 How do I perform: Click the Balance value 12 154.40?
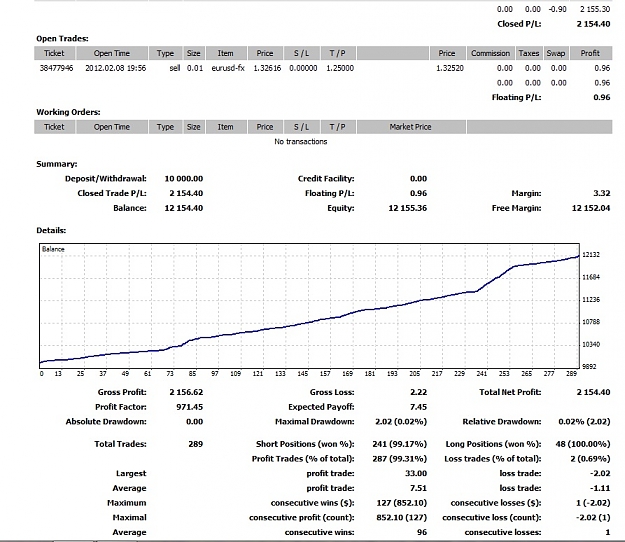click(184, 208)
